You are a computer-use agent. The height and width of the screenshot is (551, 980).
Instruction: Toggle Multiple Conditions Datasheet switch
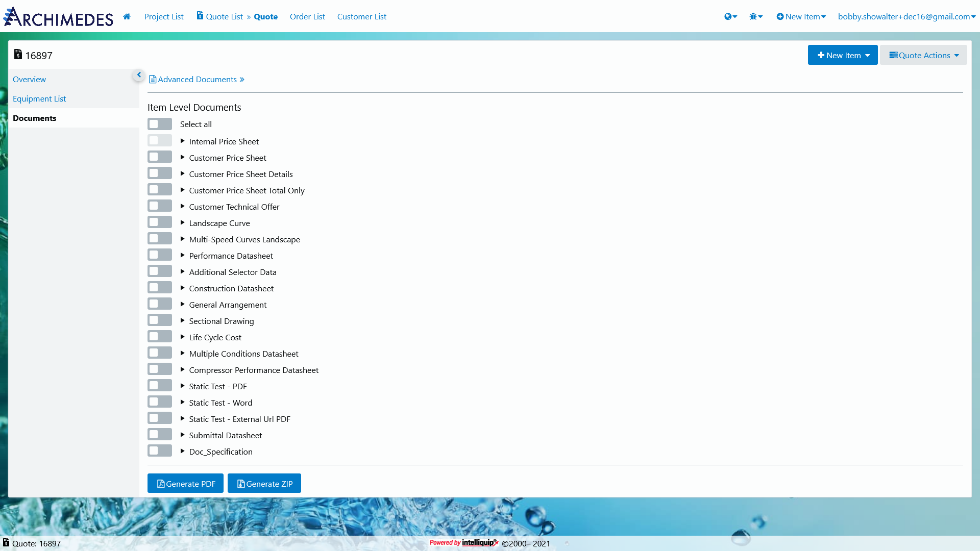click(x=160, y=353)
